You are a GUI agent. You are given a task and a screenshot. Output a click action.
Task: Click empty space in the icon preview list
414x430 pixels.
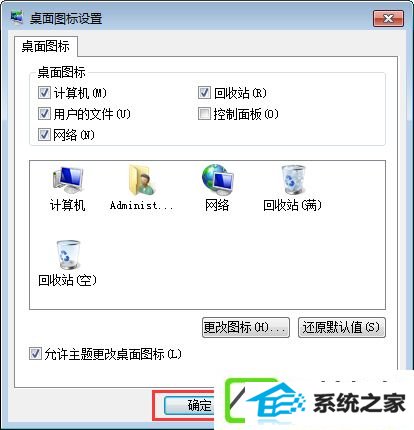(233, 267)
